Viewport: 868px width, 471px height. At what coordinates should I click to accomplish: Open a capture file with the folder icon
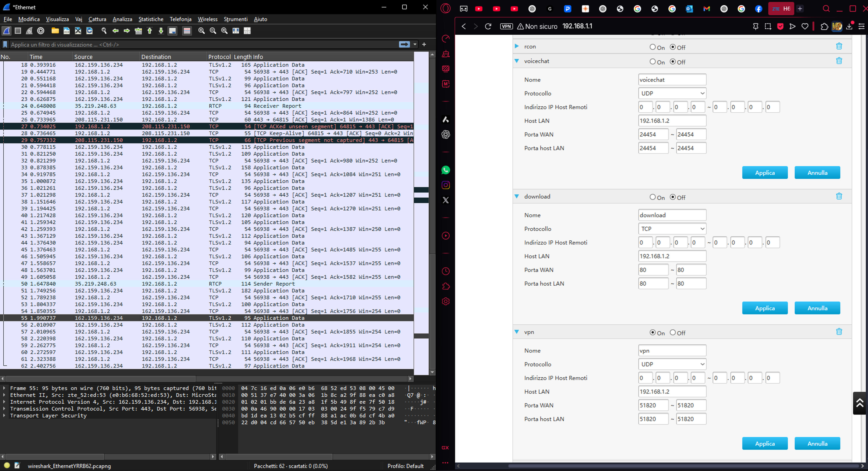pyautogui.click(x=55, y=31)
